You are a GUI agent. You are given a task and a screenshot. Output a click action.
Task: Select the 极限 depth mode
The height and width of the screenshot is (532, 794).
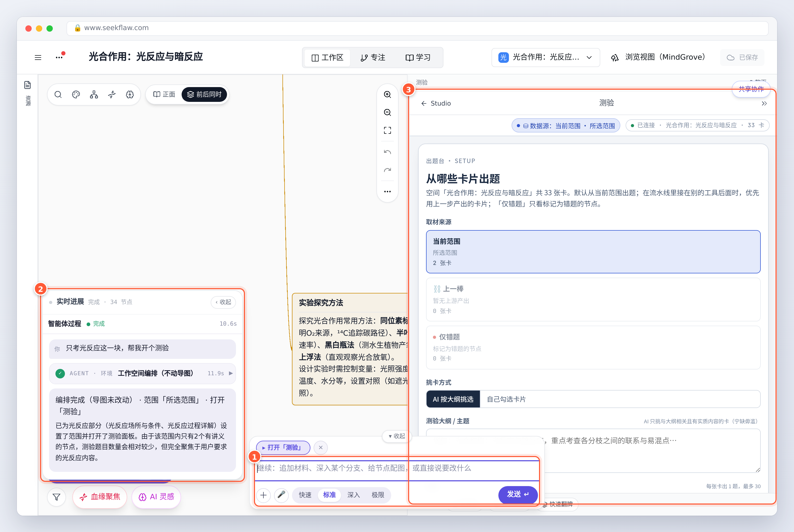pos(378,495)
